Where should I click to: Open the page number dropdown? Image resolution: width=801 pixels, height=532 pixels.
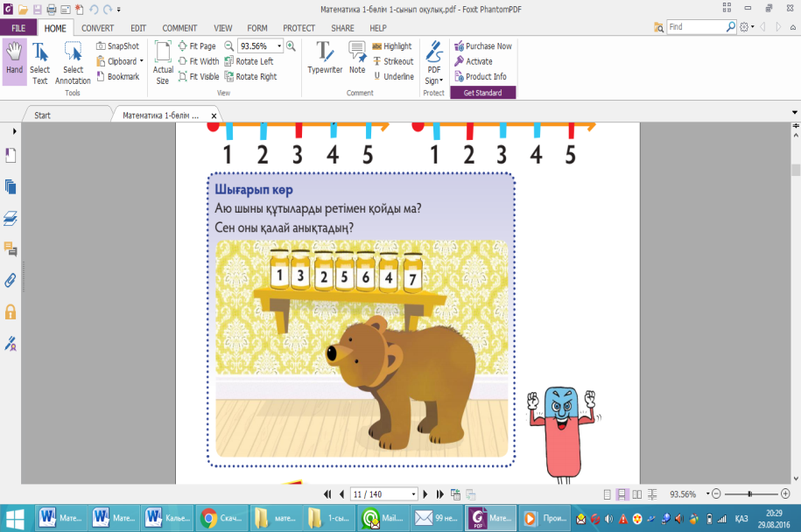(413, 494)
